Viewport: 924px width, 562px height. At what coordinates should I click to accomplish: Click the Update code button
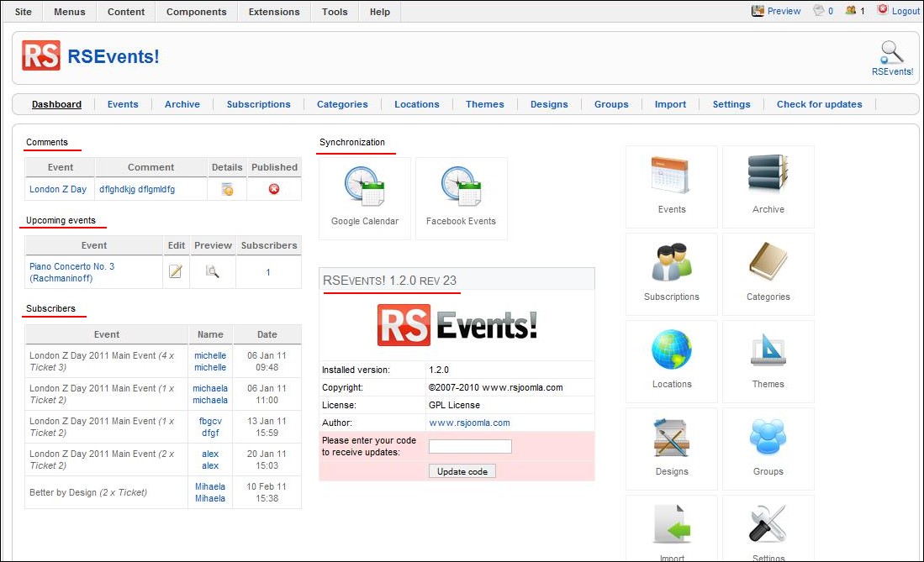(462, 471)
